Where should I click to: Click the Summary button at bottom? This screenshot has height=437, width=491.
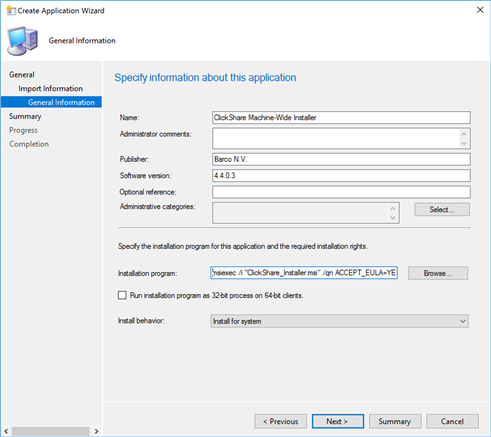395,421
